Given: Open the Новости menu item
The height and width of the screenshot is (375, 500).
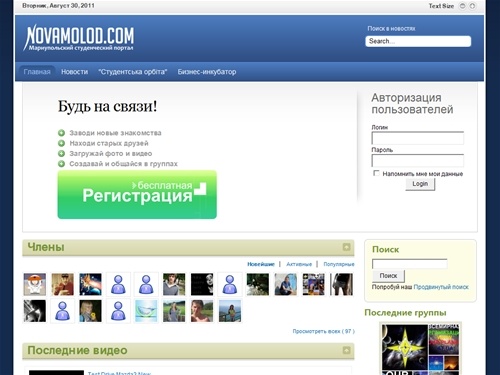Looking at the screenshot, I should tap(75, 72).
